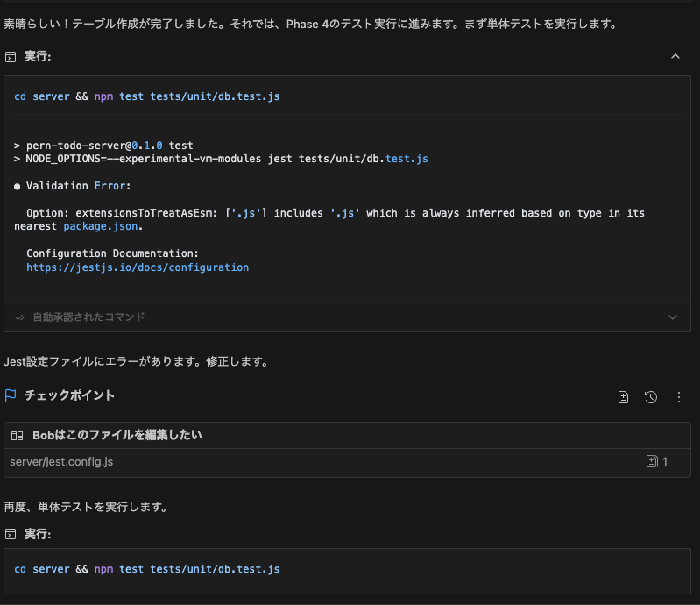Viewport: 700px width, 605px height.
Task: Open the jestjs.io configuration docs link
Action: [138, 267]
